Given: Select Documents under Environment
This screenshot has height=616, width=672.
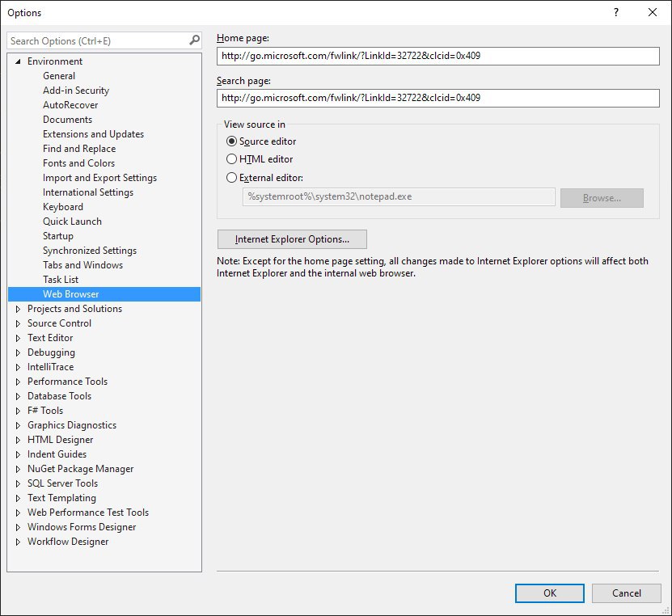Looking at the screenshot, I should pos(67,120).
